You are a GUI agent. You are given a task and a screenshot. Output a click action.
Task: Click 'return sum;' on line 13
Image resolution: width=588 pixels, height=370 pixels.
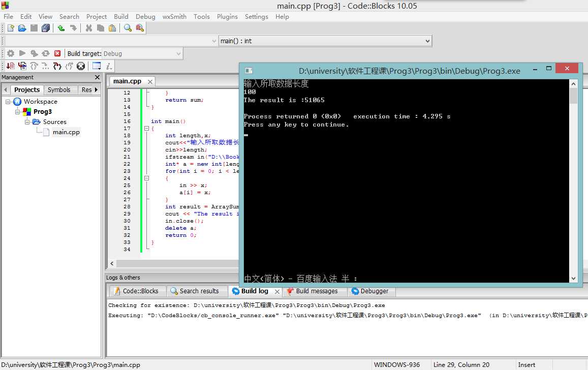click(184, 100)
